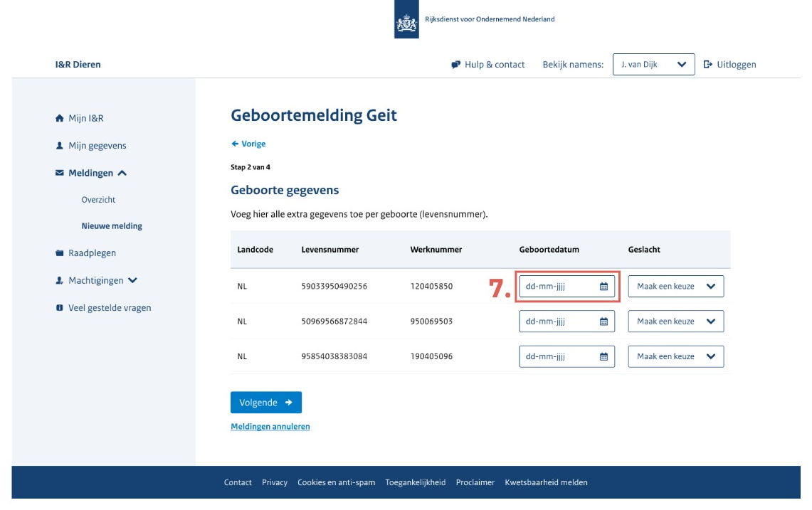Viewport: 812px width, 510px height.
Task: Open Mijn gegevens in sidebar
Action: tap(97, 146)
